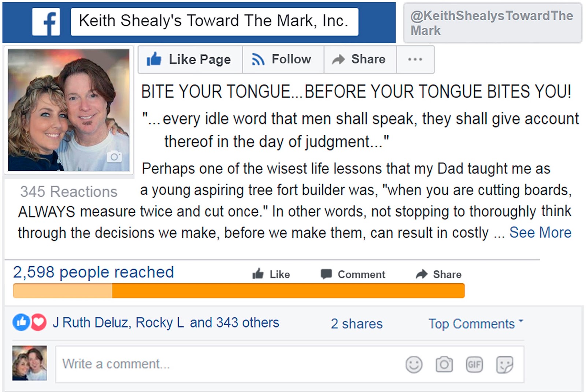Open the sticker picker icon
This screenshot has width=586, height=392.
[x=505, y=365]
